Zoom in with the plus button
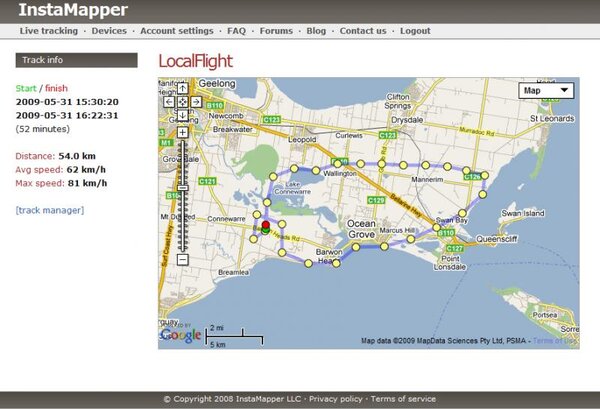This screenshot has height=409, width=600. 182,132
